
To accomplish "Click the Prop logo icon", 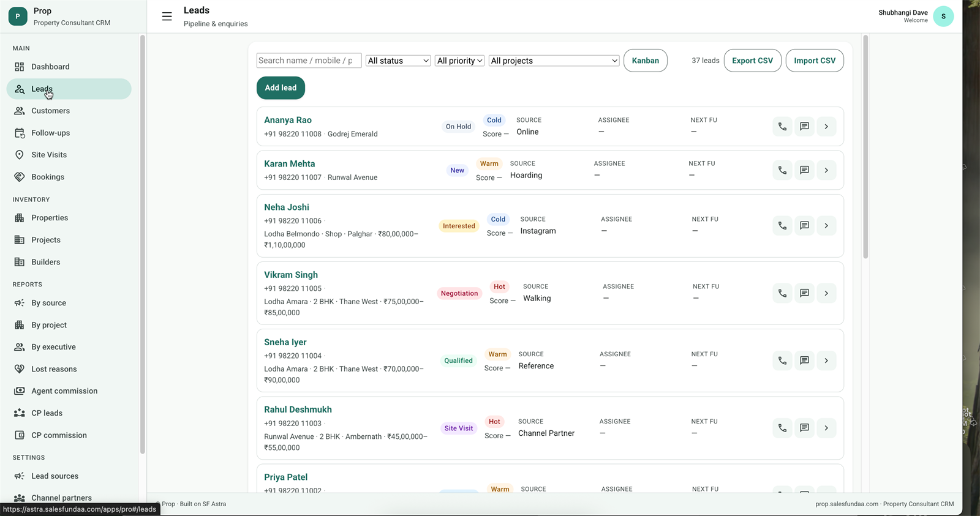I will point(18,17).
